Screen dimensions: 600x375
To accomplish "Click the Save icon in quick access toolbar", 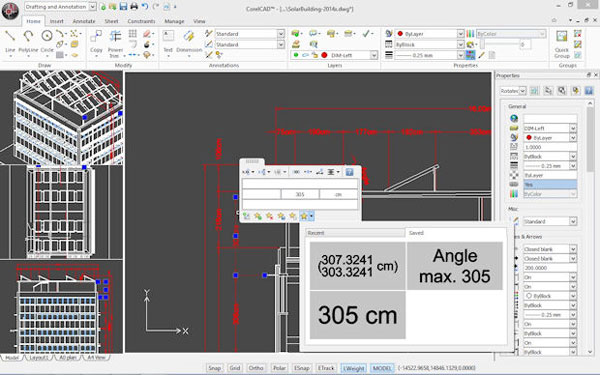I will 123,7.
